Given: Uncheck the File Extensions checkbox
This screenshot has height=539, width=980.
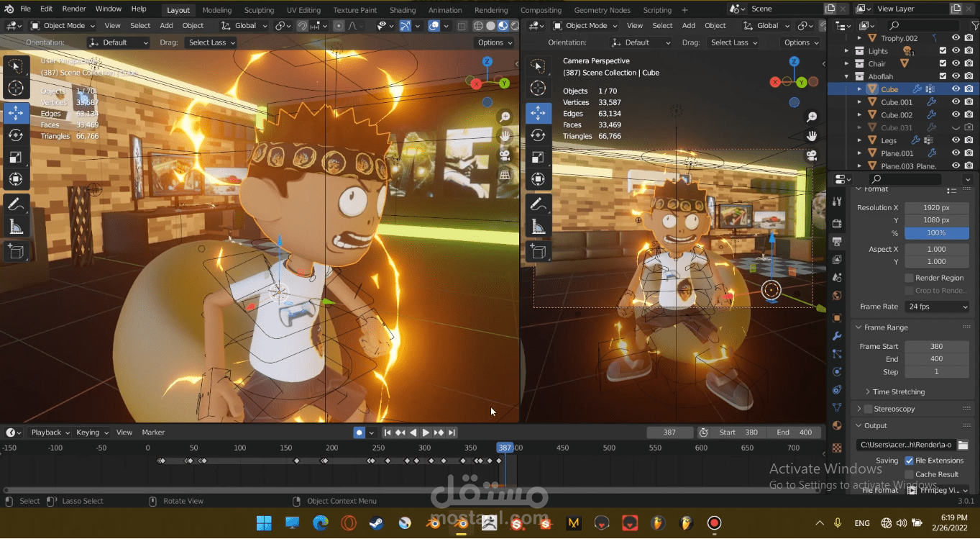Looking at the screenshot, I should click(909, 461).
